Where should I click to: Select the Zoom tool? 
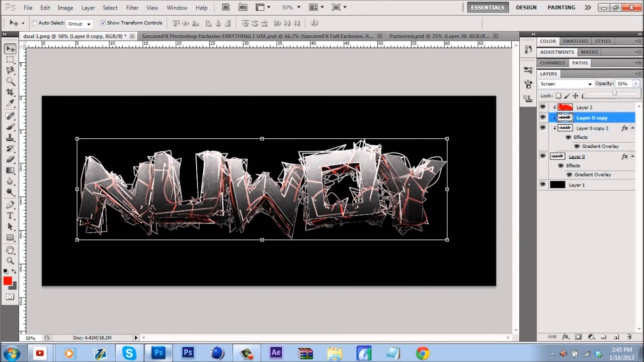(10, 260)
